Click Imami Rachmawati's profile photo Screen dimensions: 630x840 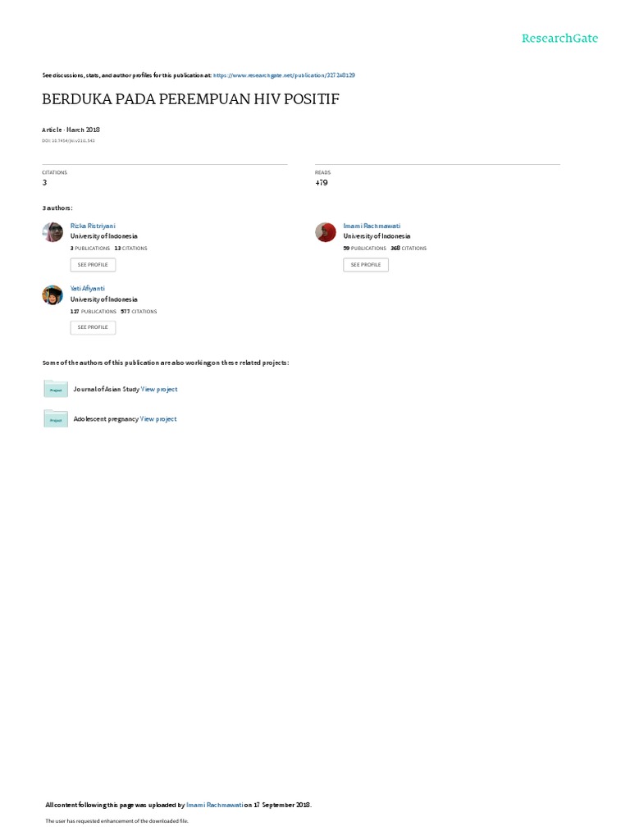click(325, 232)
